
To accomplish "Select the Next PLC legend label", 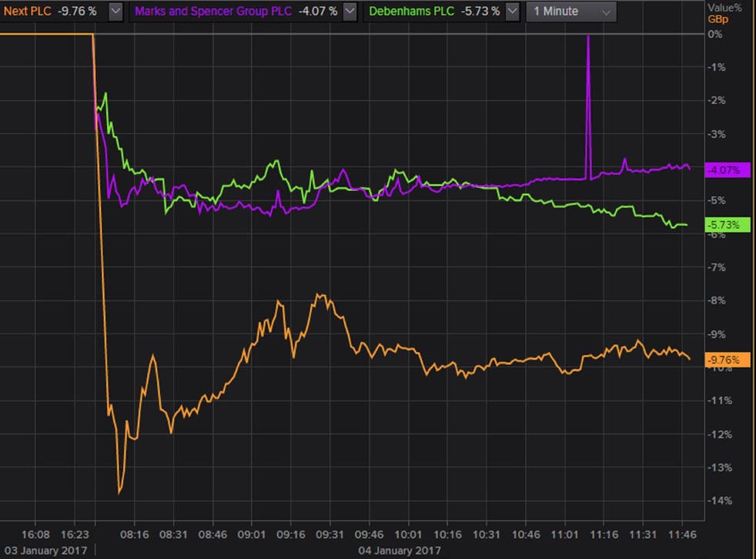I will click(x=27, y=12).
